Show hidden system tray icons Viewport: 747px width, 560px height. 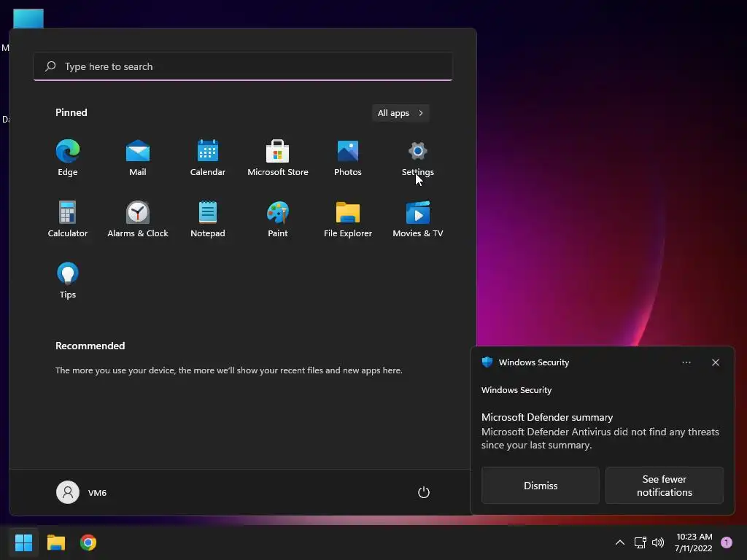click(620, 542)
